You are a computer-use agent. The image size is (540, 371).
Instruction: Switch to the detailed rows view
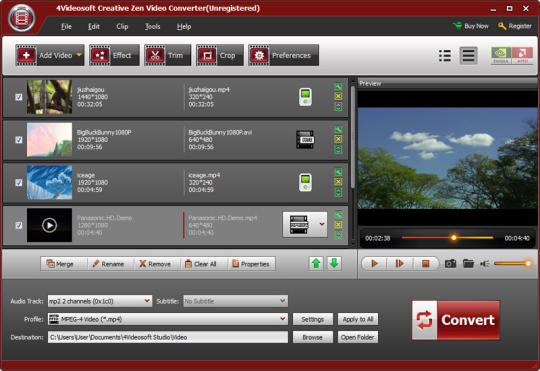468,55
